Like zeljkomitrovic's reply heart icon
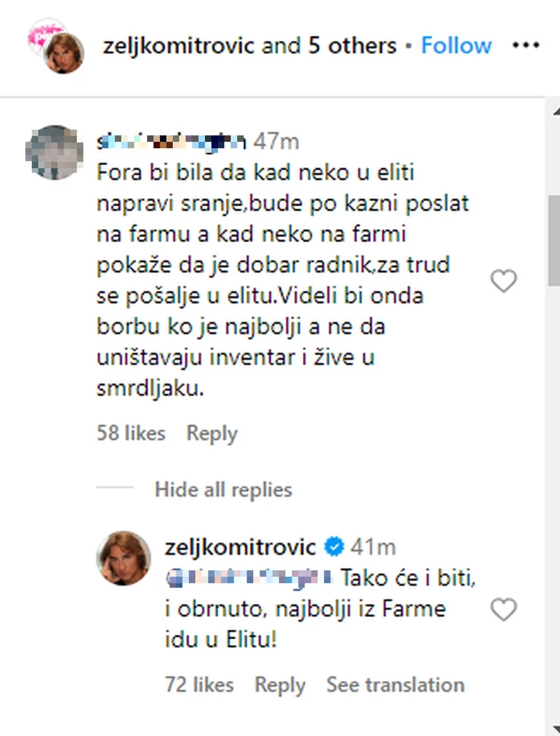Screen dimensions: 560x736 click(x=504, y=609)
